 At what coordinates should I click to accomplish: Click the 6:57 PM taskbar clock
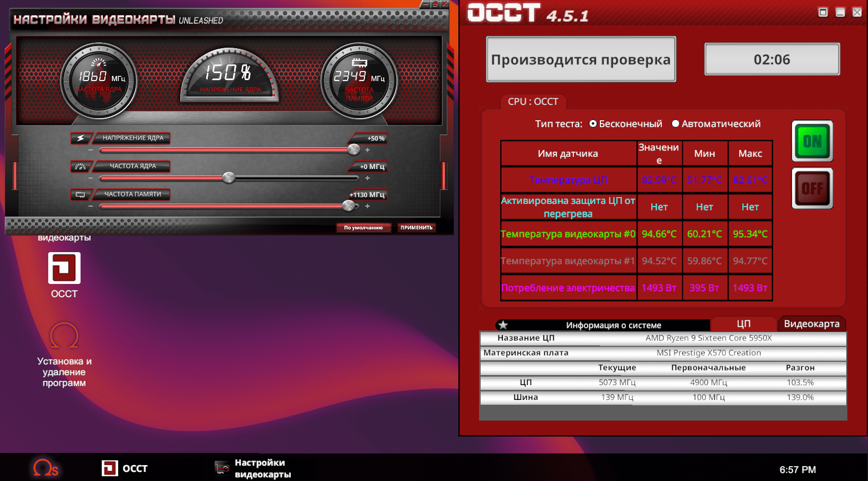798,470
